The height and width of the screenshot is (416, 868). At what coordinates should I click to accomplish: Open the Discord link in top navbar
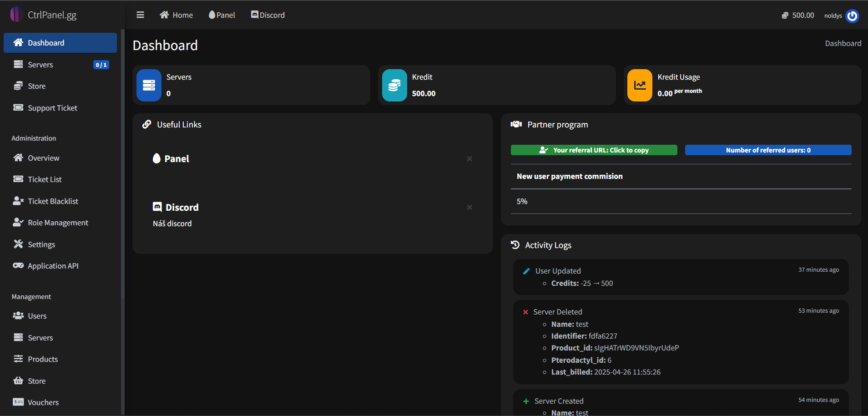pyautogui.click(x=268, y=15)
